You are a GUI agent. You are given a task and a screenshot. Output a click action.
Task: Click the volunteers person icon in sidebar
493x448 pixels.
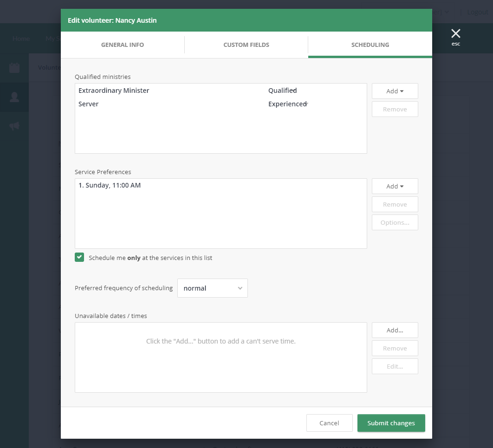point(14,97)
